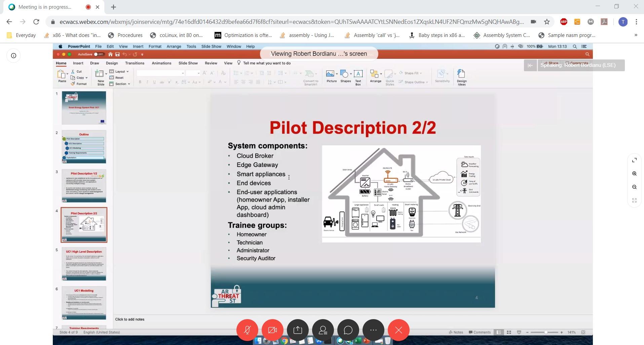Click the browser address bar
The width and height of the screenshot is (644, 345).
291,22
